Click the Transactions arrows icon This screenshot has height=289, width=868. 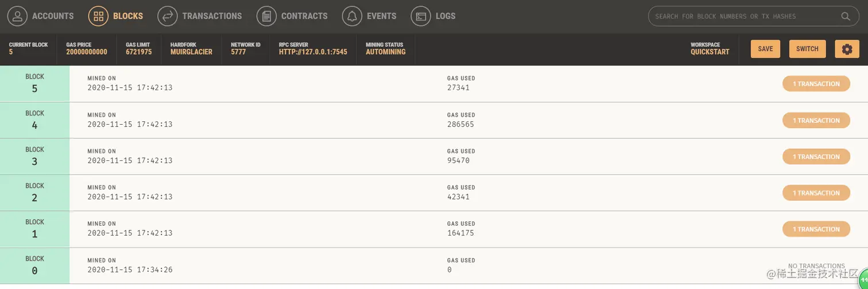pos(167,16)
